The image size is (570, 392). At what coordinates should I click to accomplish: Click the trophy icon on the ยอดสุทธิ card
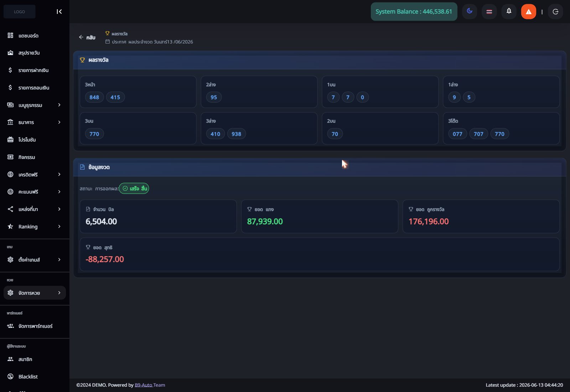click(x=88, y=247)
